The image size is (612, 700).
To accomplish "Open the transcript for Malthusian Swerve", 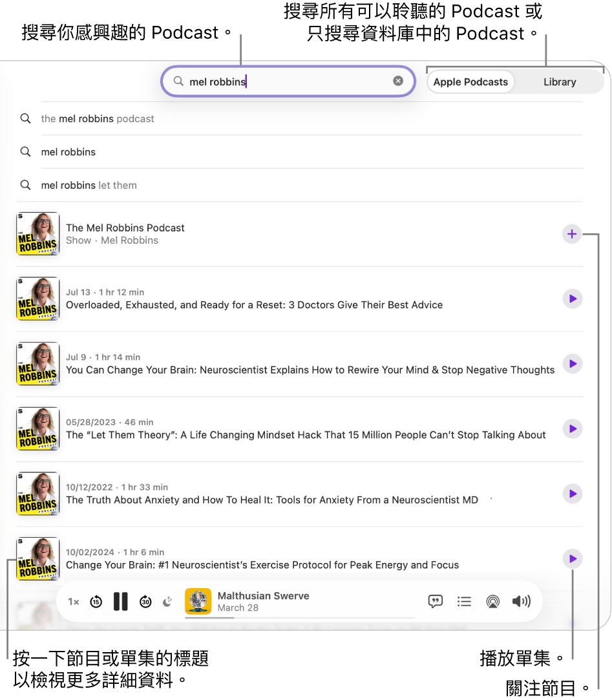I will tap(435, 601).
